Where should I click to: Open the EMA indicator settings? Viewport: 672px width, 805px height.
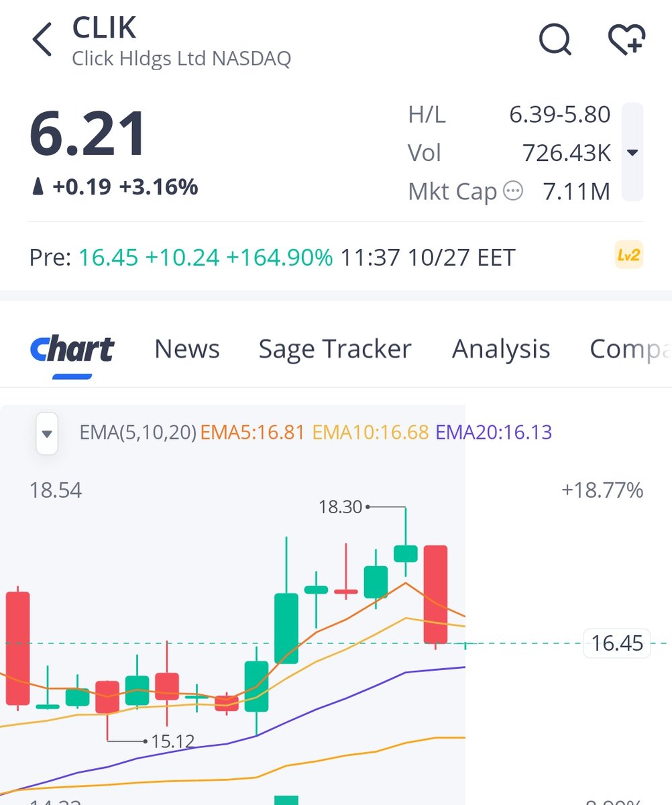(x=137, y=433)
